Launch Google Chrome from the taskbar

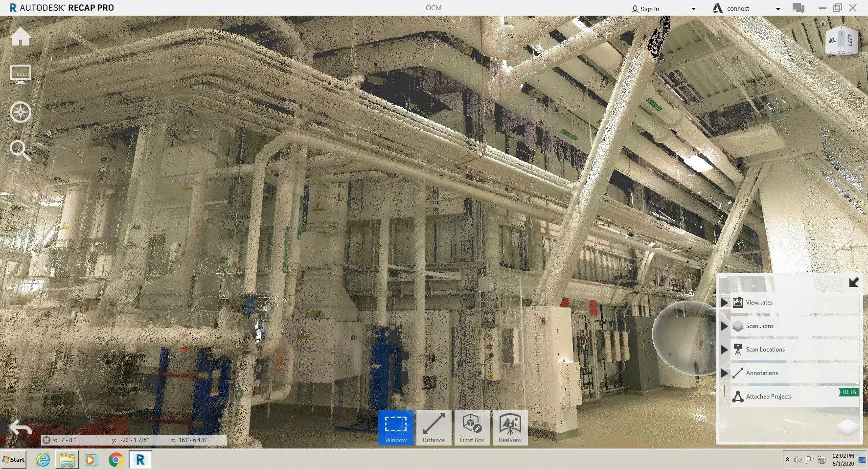[x=115, y=459]
